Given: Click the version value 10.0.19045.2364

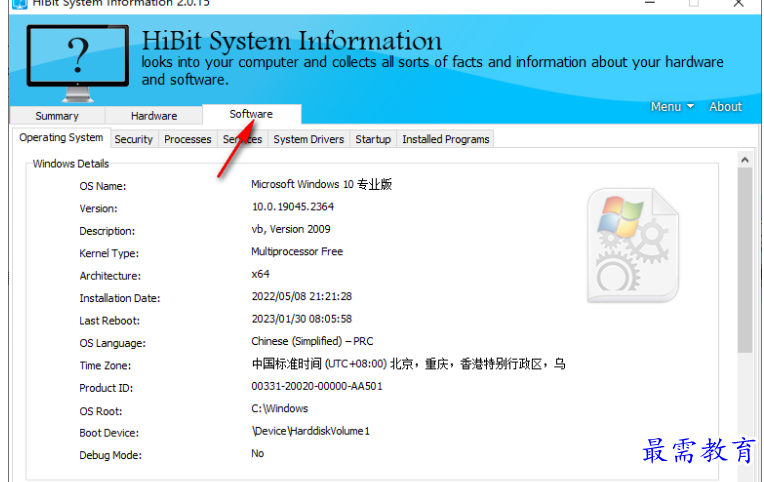Looking at the screenshot, I should tap(293, 207).
